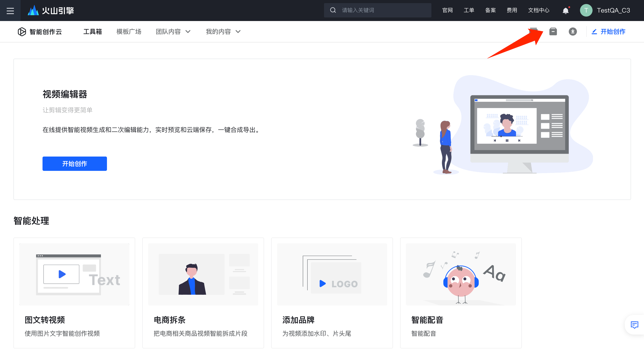This screenshot has height=352, width=644.
Task: Focus the 请输入关键词 search field
Action: click(x=377, y=10)
